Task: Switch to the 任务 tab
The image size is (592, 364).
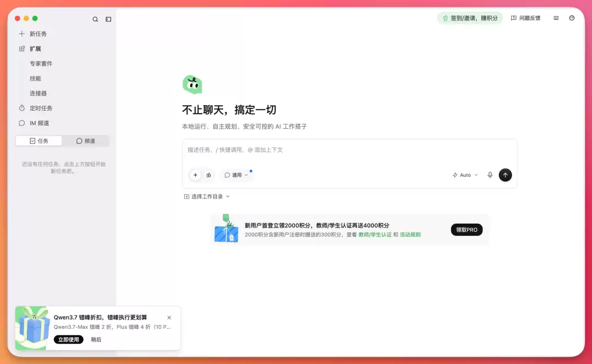Action: pos(38,141)
